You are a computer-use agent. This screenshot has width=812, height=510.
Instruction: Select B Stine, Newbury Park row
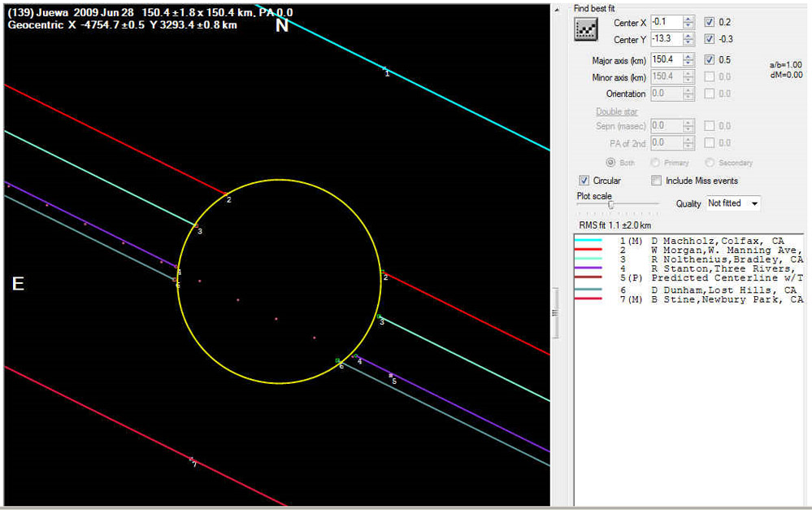point(688,299)
